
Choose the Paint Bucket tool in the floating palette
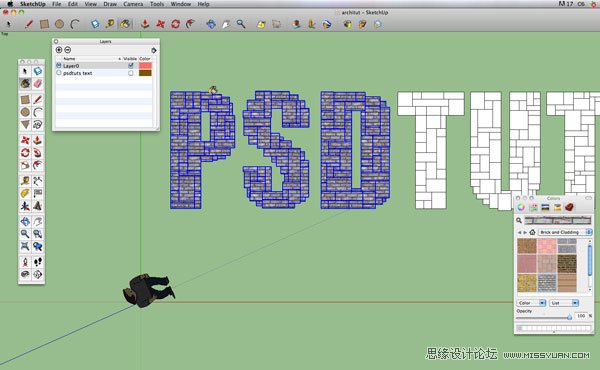point(25,83)
